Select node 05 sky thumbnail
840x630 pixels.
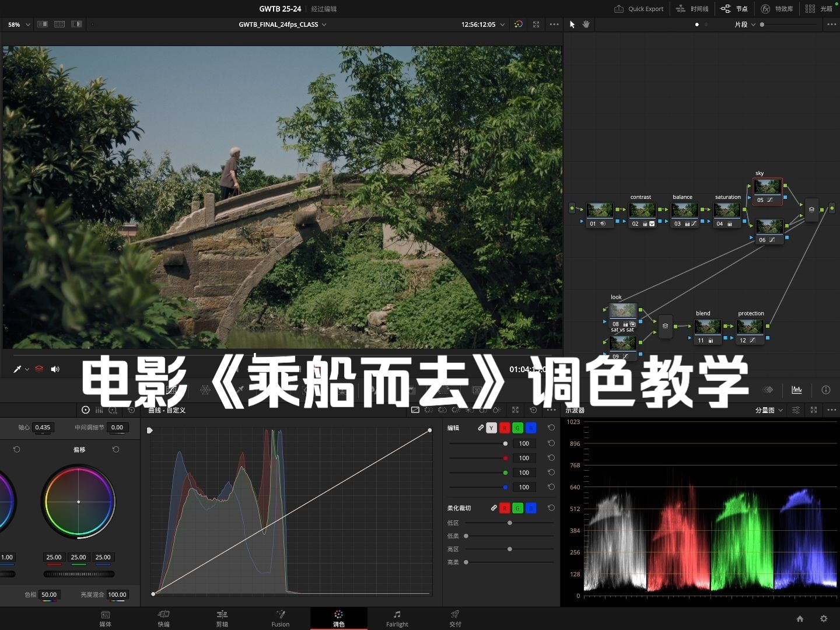tap(768, 187)
